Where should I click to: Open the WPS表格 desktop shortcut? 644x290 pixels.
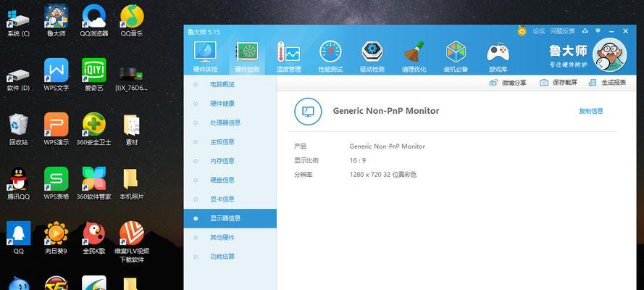tap(57, 184)
